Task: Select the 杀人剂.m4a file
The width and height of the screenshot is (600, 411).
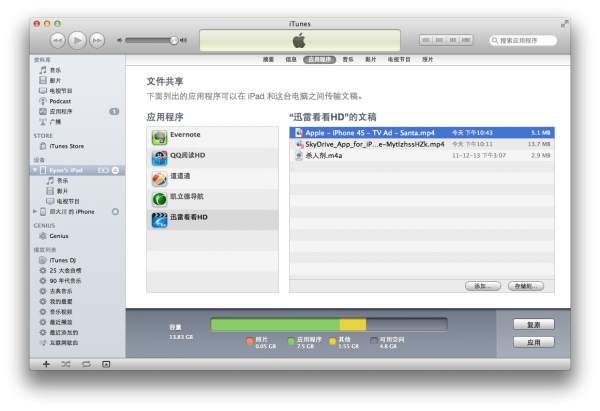Action: [422, 155]
